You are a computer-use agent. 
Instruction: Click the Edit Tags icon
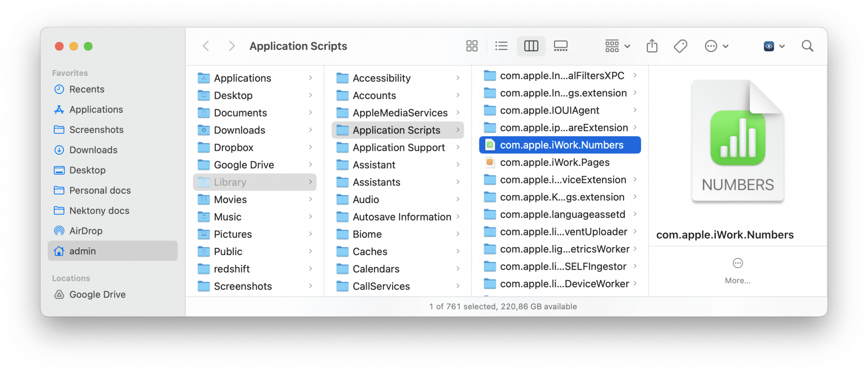[x=680, y=46]
